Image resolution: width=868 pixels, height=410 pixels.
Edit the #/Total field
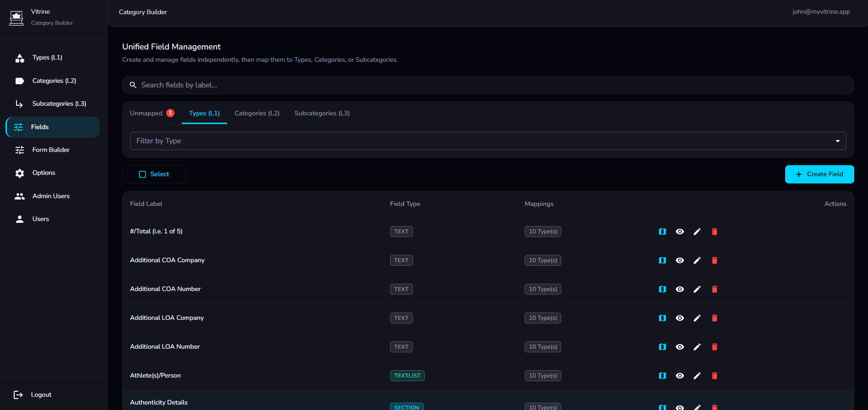tap(697, 232)
